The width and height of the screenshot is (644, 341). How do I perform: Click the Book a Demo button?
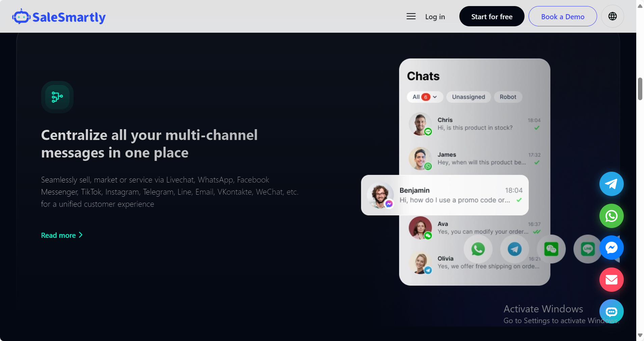(x=563, y=16)
